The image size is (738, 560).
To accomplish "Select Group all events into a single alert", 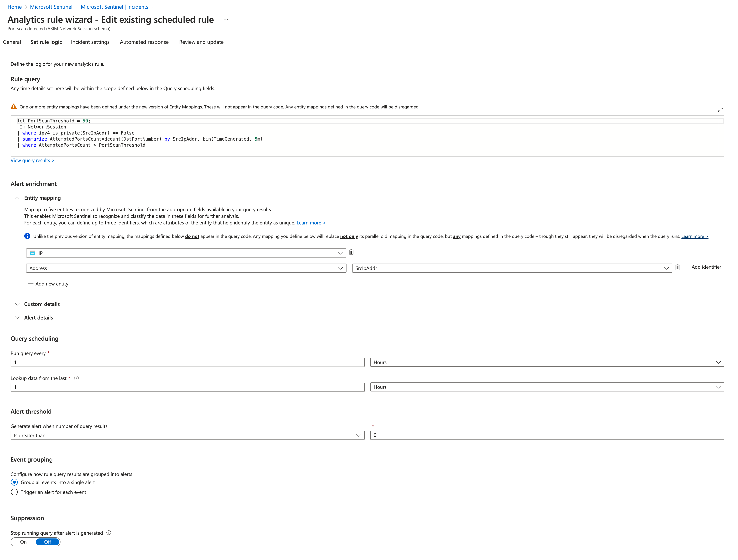I will click(x=14, y=483).
